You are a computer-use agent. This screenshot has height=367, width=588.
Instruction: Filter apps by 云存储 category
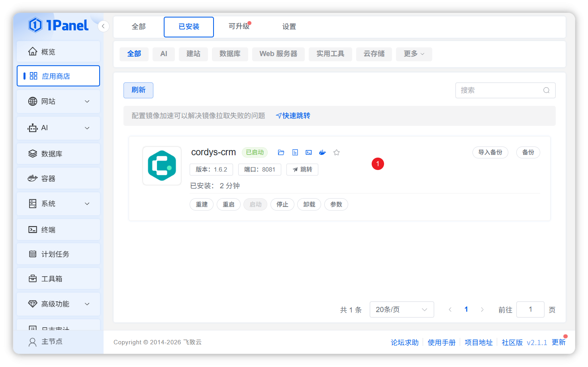click(374, 54)
